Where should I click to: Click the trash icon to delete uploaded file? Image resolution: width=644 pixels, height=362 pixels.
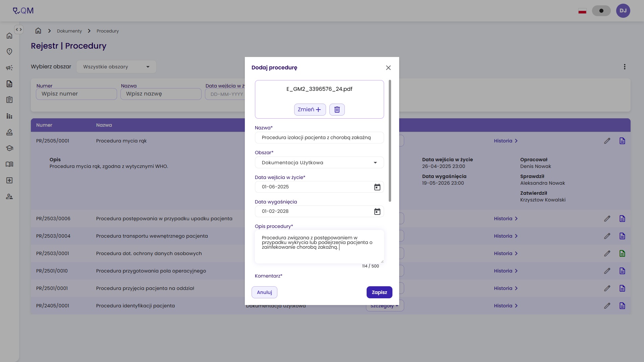point(337,110)
